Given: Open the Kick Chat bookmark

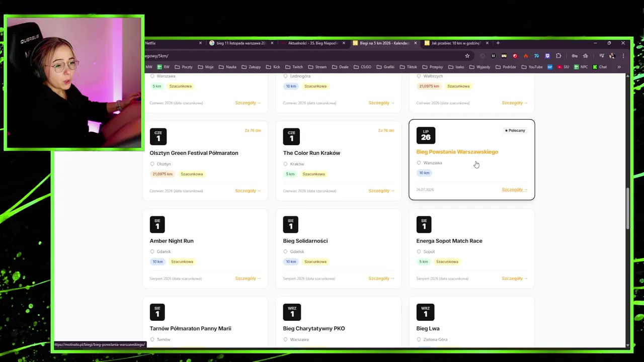Looking at the screenshot, I should click(x=599, y=67).
